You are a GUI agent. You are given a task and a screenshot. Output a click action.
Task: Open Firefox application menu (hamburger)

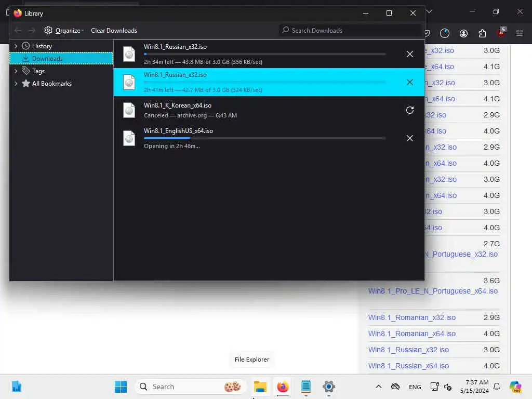(520, 33)
